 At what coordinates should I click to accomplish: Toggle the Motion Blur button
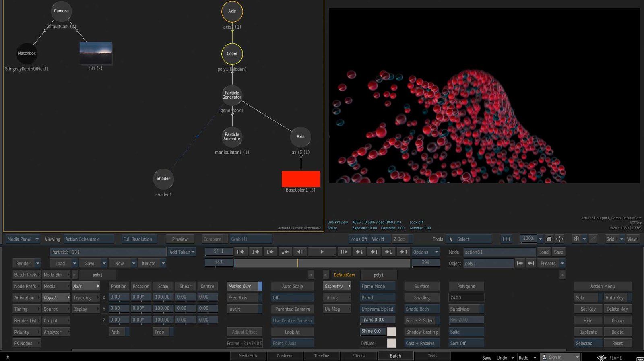[x=243, y=287]
